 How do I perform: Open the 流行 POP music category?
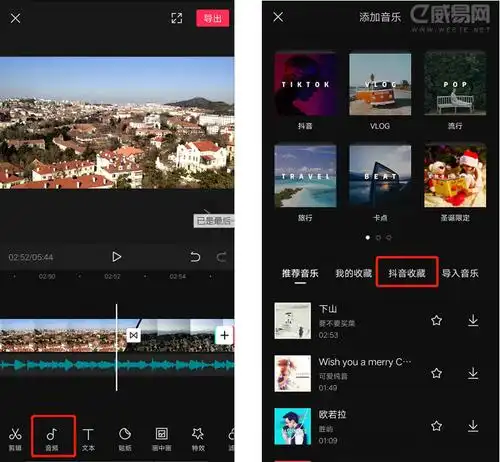pos(455,90)
